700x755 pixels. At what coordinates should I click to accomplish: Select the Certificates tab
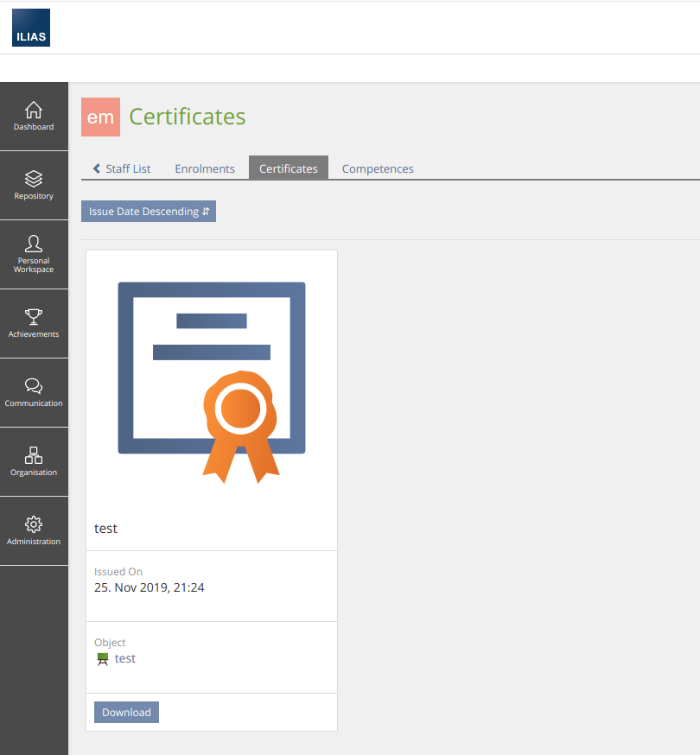pyautogui.click(x=289, y=168)
